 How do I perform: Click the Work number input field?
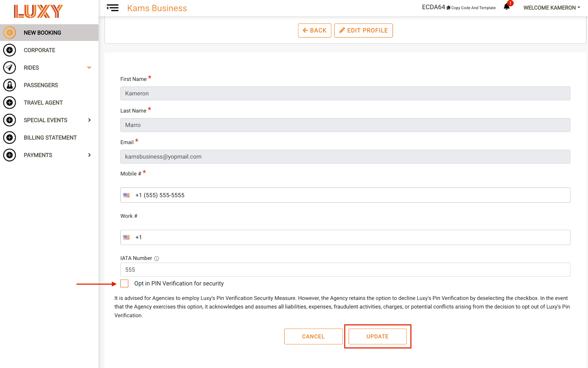coord(345,237)
